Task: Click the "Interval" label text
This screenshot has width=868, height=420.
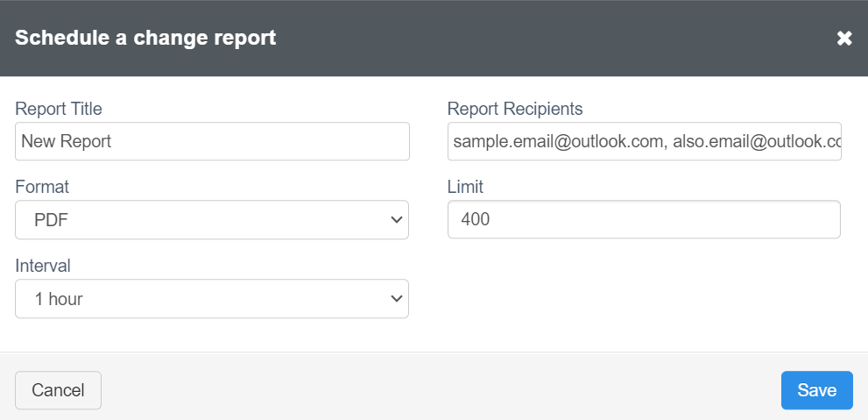Action: (x=43, y=266)
